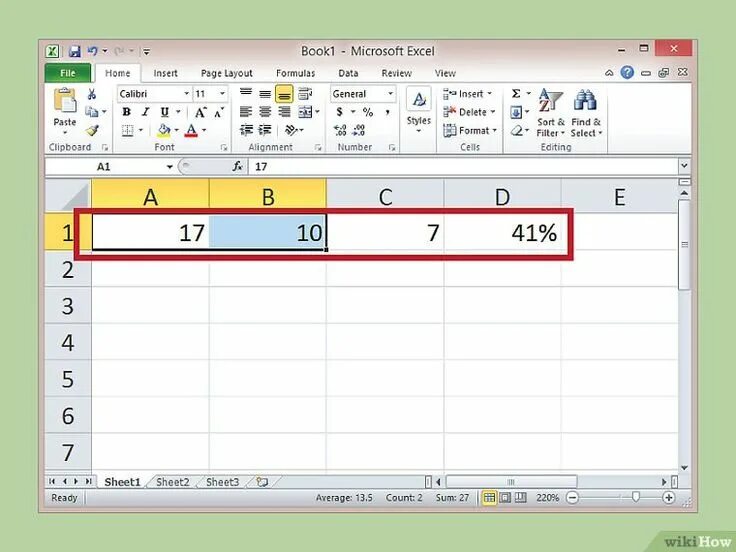Click the Insert cells button
The image size is (736, 552).
468,94
